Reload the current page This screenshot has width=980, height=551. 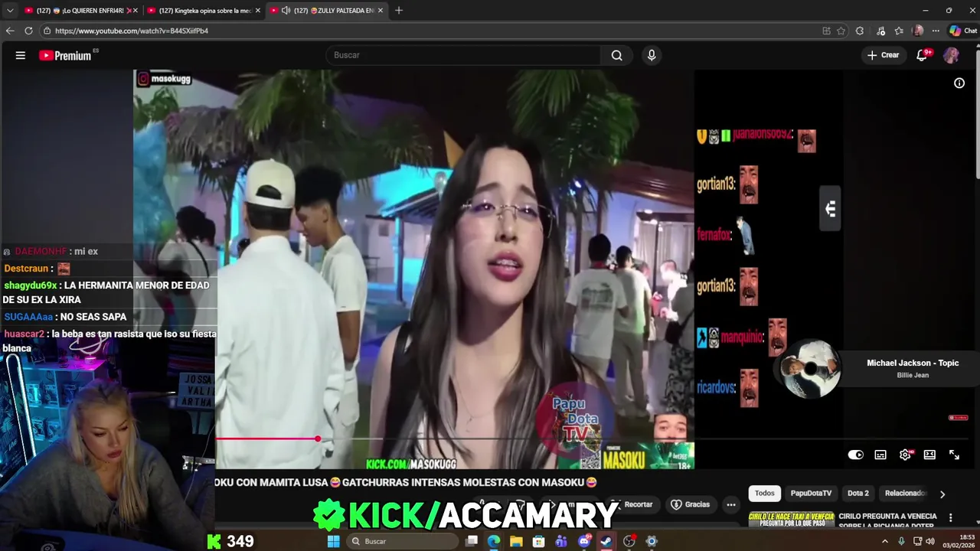pos(28,31)
